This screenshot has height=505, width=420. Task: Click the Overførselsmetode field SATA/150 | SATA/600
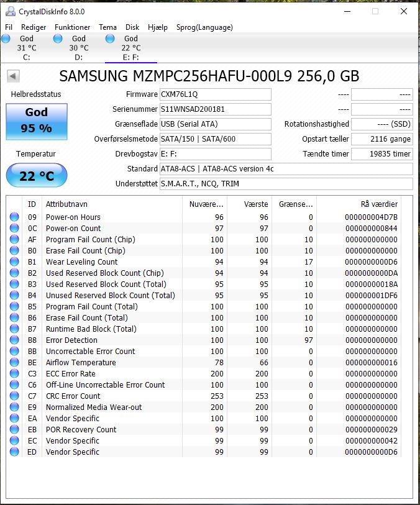coord(216,139)
